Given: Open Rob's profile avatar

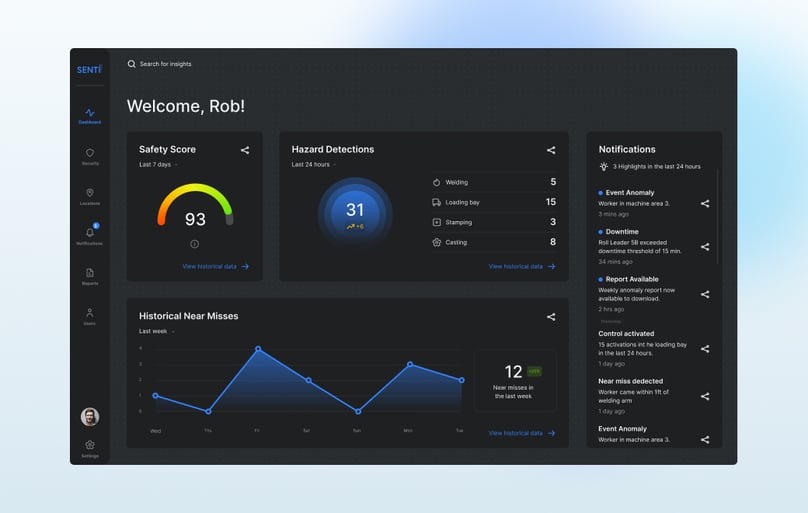Looking at the screenshot, I should (90, 417).
